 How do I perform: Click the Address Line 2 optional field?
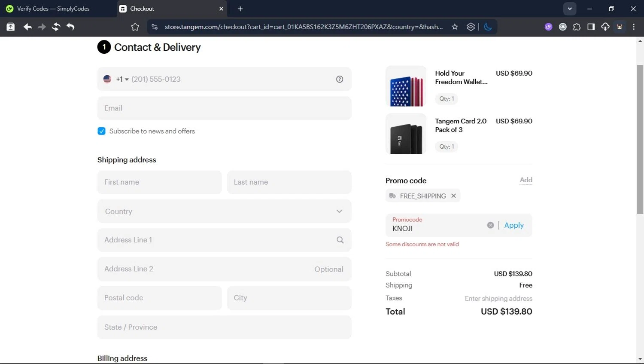[x=224, y=269]
